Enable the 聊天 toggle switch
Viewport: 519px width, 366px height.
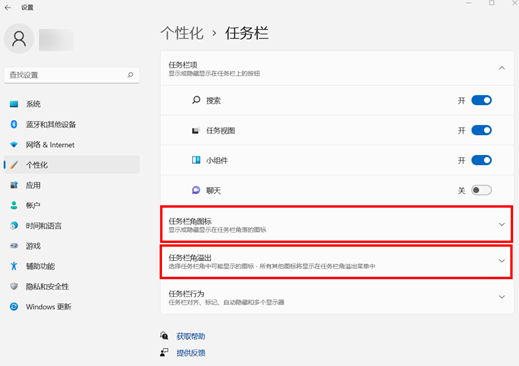tap(481, 190)
